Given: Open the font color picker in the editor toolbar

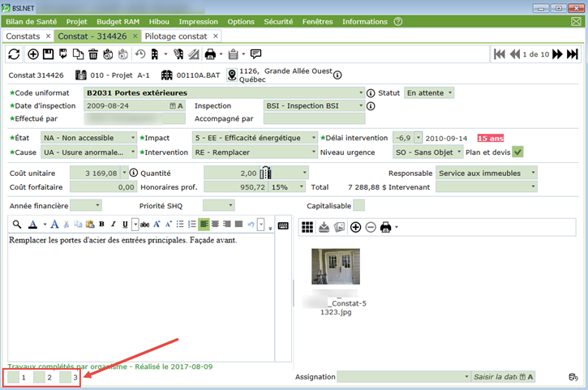Looking at the screenshot, I should (x=33, y=225).
